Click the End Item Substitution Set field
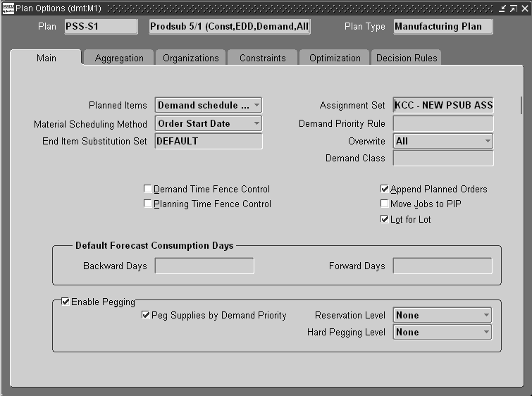Image resolution: width=532 pixels, height=396 pixels. (x=209, y=141)
